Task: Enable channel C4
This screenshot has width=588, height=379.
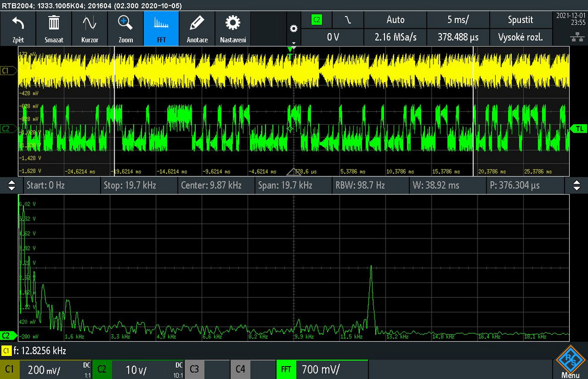Action: click(252, 370)
